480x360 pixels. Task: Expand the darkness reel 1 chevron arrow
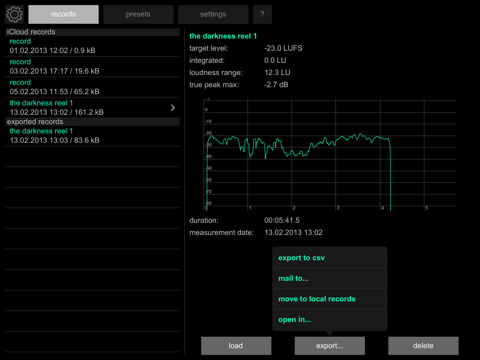(x=173, y=108)
